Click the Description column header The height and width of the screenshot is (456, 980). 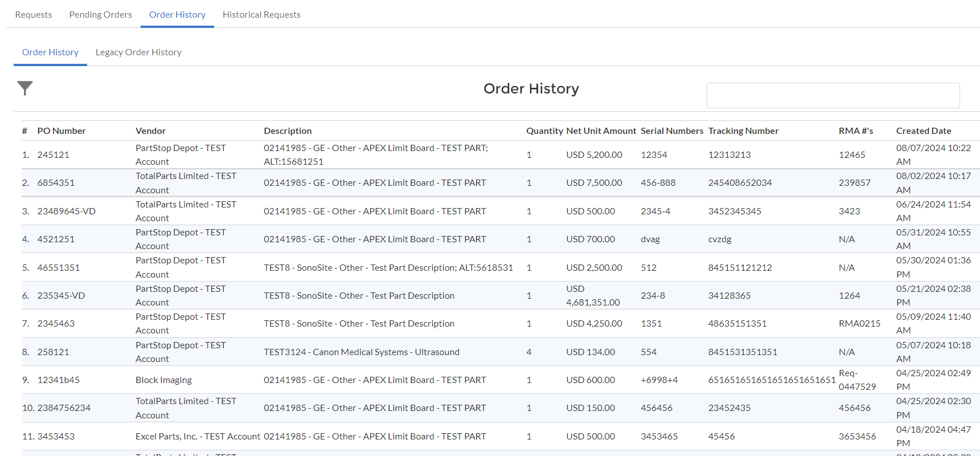click(288, 131)
